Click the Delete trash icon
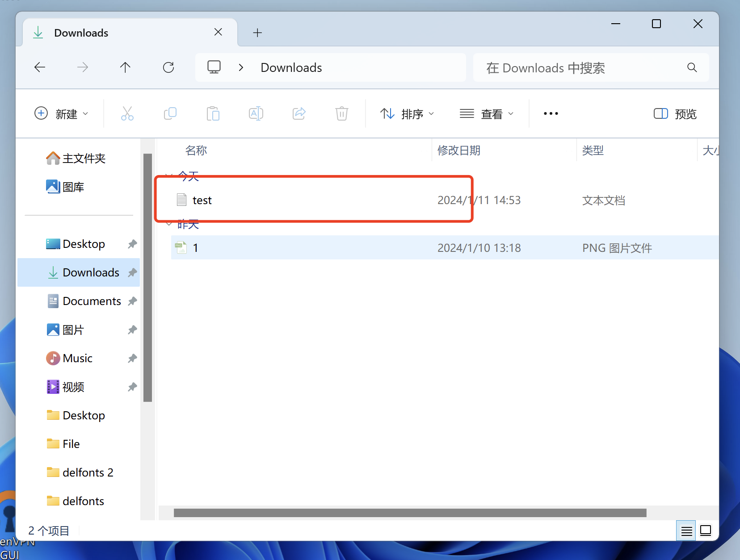The width and height of the screenshot is (740, 560). [342, 113]
